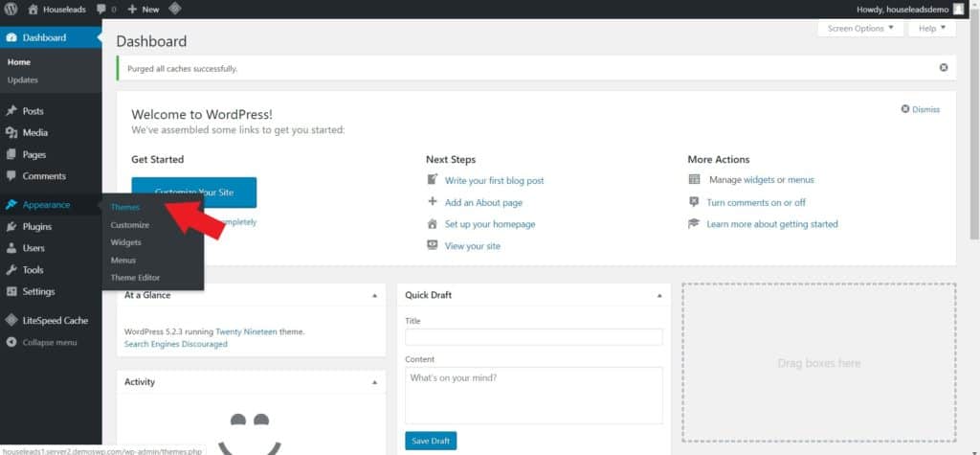The height and width of the screenshot is (455, 980).
Task: Collapse the At a Glance widget
Action: pyautogui.click(x=374, y=295)
